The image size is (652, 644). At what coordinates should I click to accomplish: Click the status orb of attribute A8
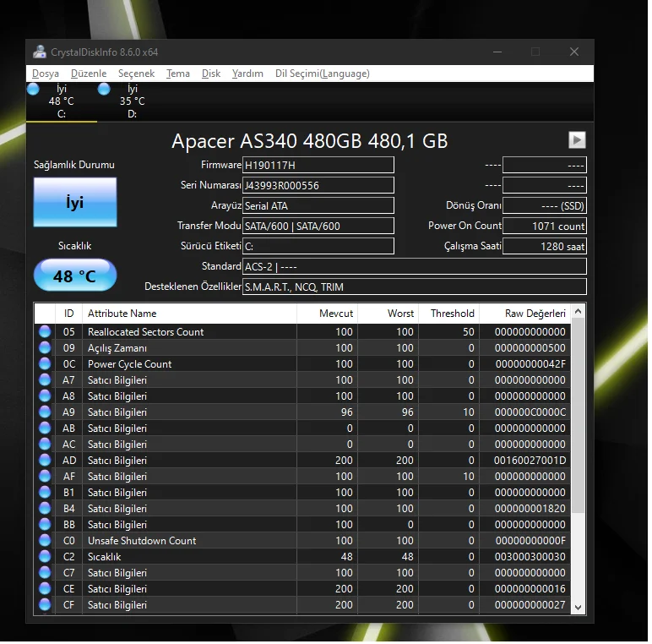(x=45, y=396)
